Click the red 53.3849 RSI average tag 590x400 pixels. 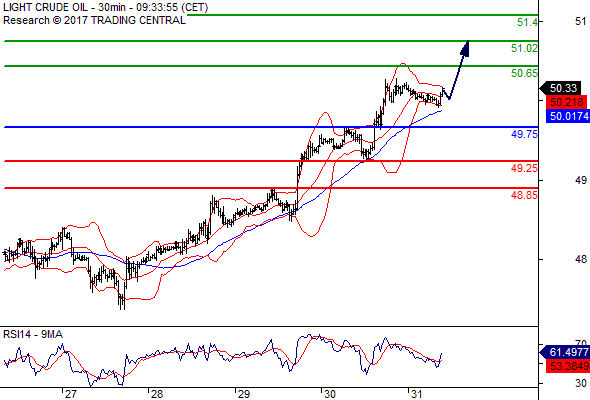tap(568, 366)
